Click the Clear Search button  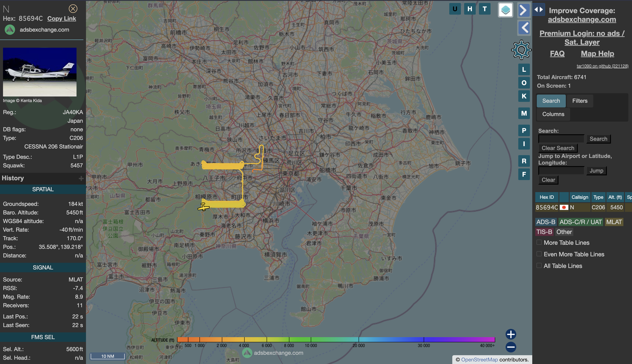pyautogui.click(x=558, y=148)
